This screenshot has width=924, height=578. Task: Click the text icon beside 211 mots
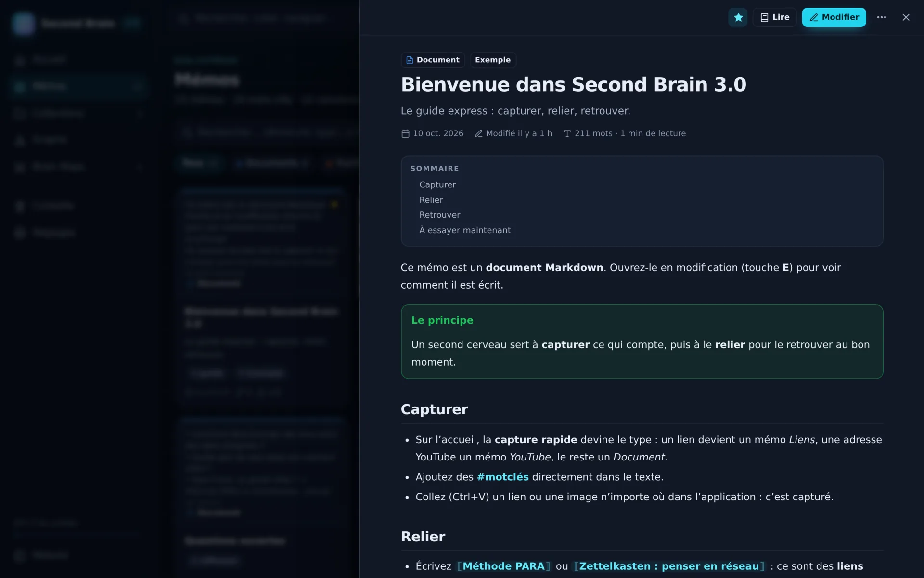click(567, 133)
